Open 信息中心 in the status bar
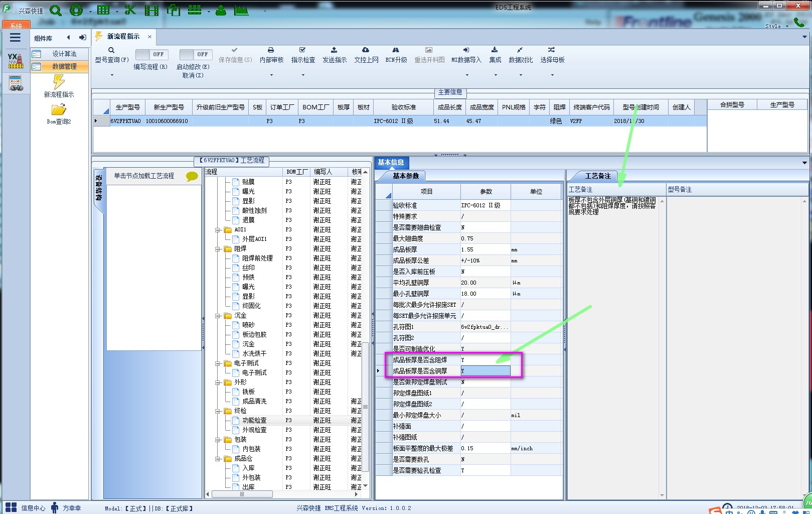Screen dimensions: 812x514 tap(26, 508)
